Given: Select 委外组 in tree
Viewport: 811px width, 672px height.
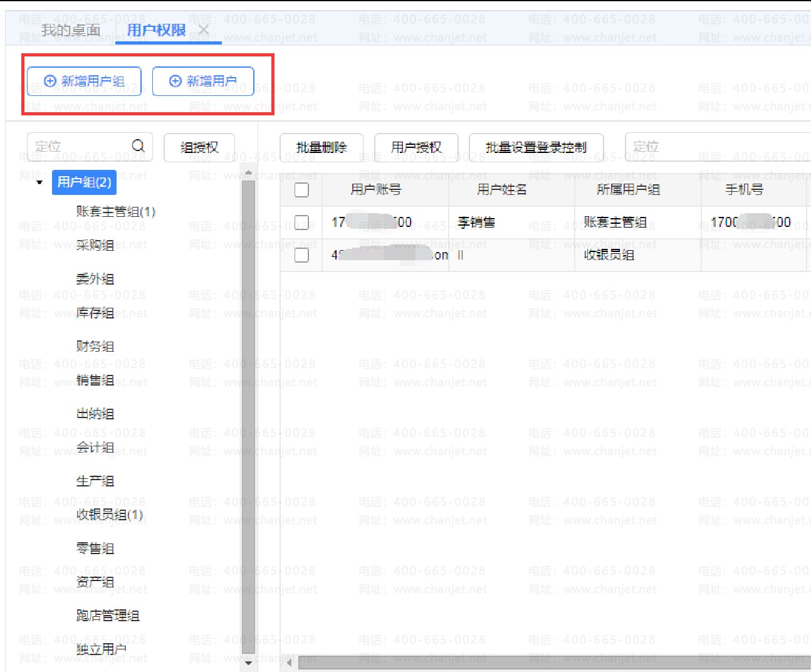Looking at the screenshot, I should 95,279.
